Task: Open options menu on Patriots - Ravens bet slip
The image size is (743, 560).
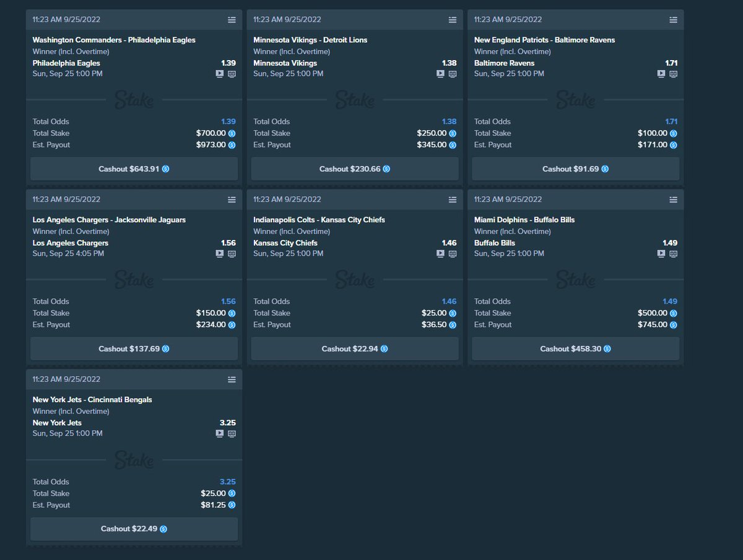Action: (x=673, y=20)
